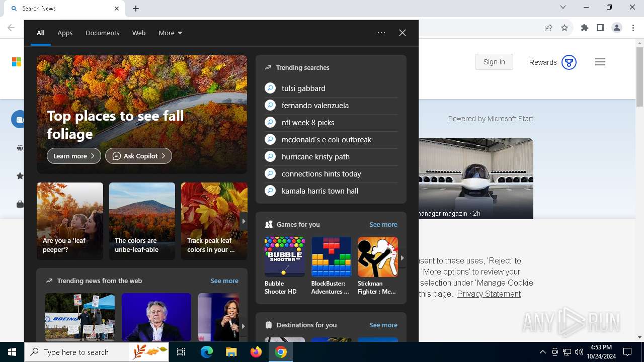This screenshot has height=362, width=644.
Task: Open the hamburger menu on news page
Action: tap(600, 62)
